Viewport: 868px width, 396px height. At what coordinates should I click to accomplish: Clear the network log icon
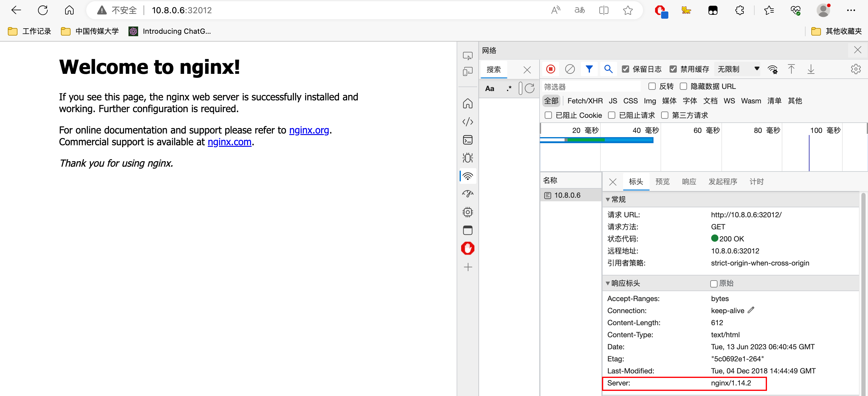[570, 69]
